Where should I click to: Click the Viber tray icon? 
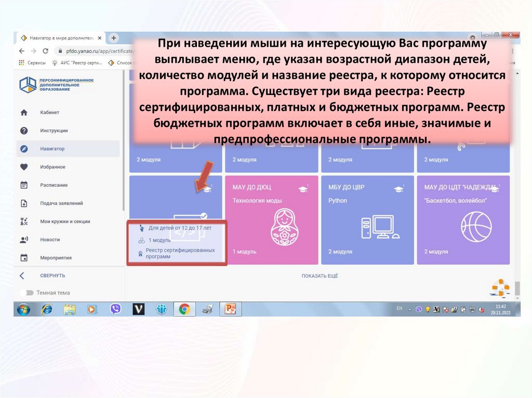[x=419, y=309]
